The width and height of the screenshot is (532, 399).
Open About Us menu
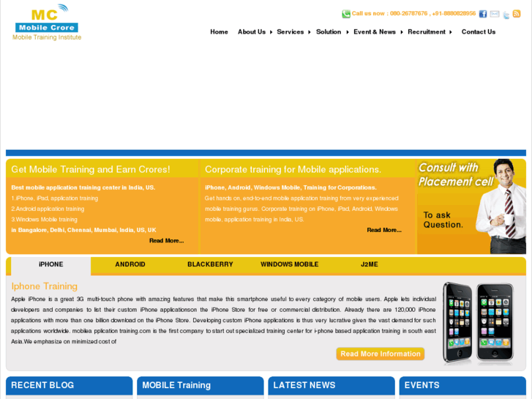pyautogui.click(x=252, y=32)
